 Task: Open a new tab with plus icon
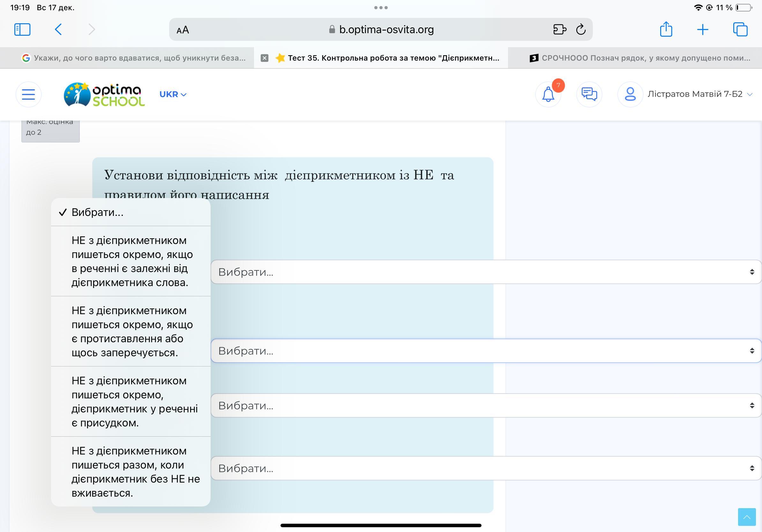[x=703, y=30]
